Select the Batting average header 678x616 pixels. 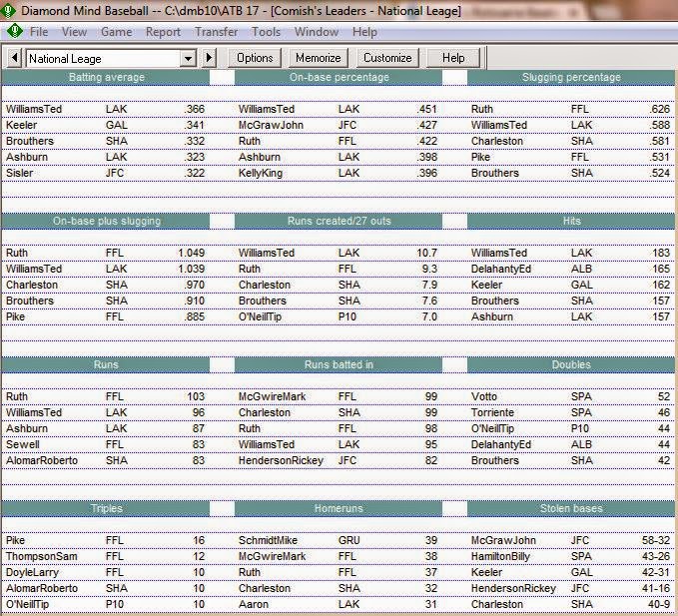[106, 78]
